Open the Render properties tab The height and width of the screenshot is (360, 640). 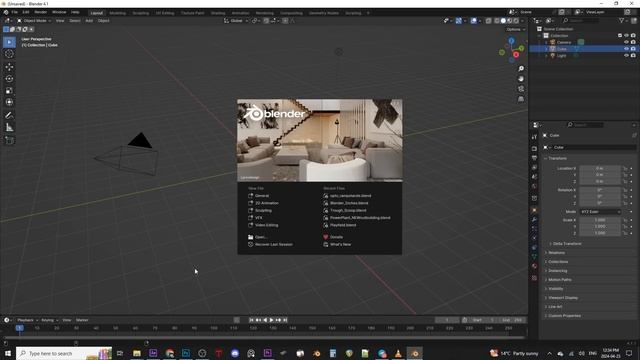point(534,149)
